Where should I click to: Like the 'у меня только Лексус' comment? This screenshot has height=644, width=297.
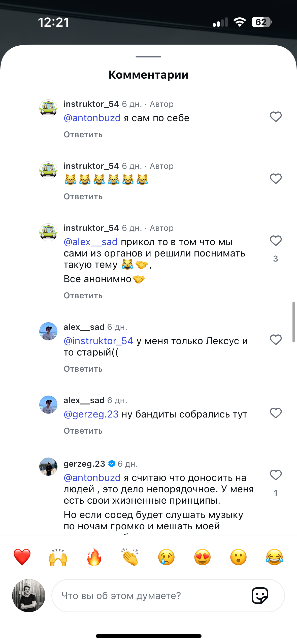click(x=276, y=340)
